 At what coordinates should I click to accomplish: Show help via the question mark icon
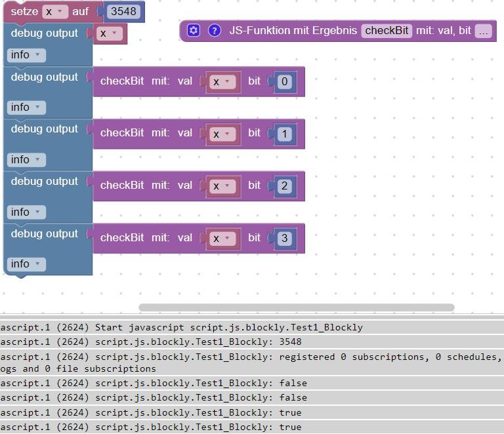215,31
